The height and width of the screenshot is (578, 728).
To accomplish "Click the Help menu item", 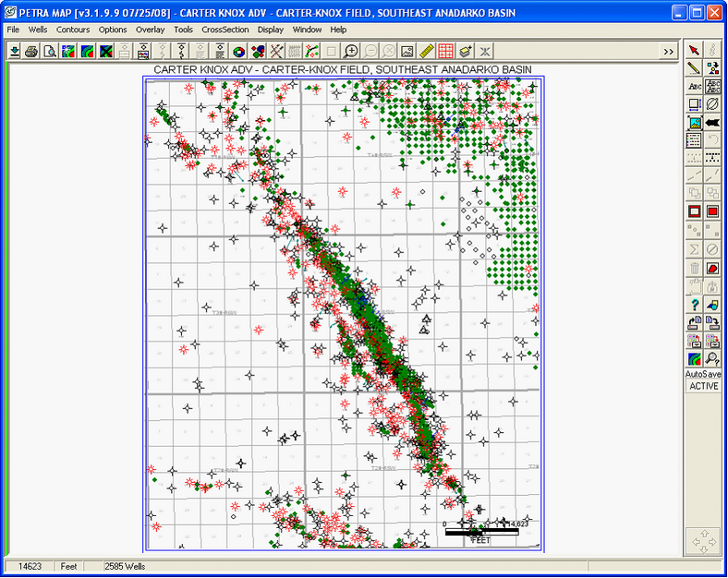I will [x=338, y=30].
